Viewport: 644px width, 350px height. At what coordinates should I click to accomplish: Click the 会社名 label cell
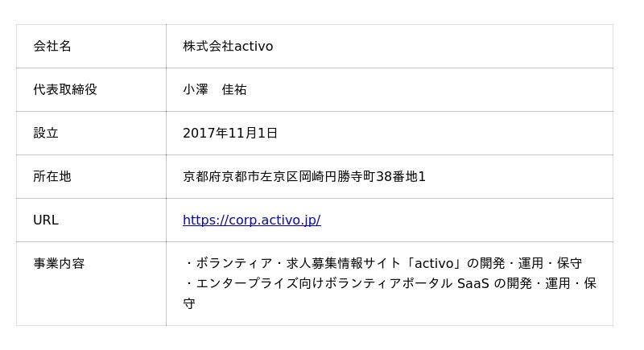point(91,46)
